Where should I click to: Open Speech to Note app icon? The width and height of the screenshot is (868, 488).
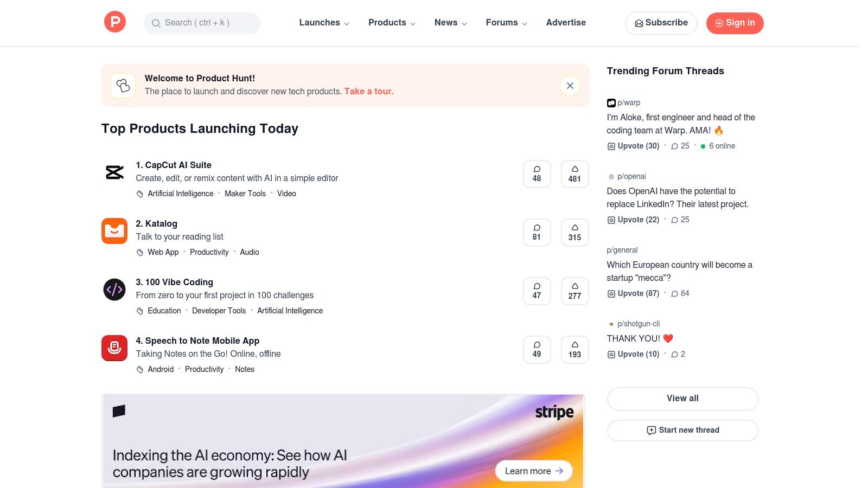(x=114, y=348)
